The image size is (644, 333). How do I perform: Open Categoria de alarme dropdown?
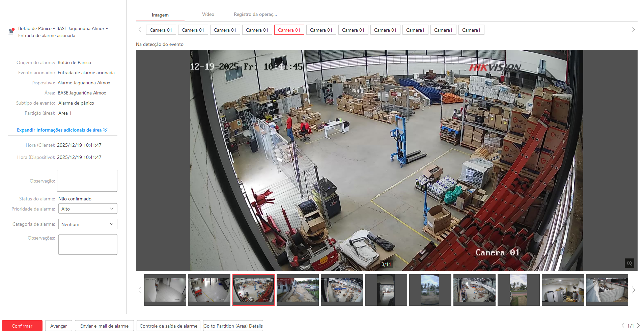click(x=88, y=224)
